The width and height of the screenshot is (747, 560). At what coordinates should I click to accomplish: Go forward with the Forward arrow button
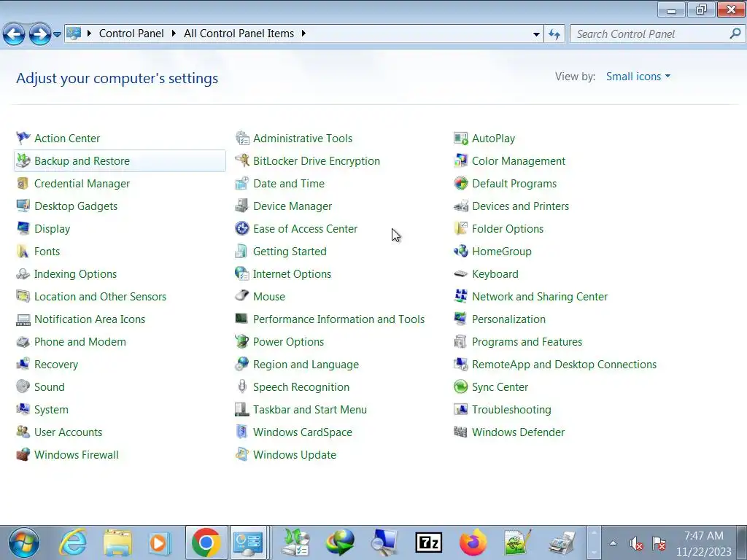click(40, 34)
